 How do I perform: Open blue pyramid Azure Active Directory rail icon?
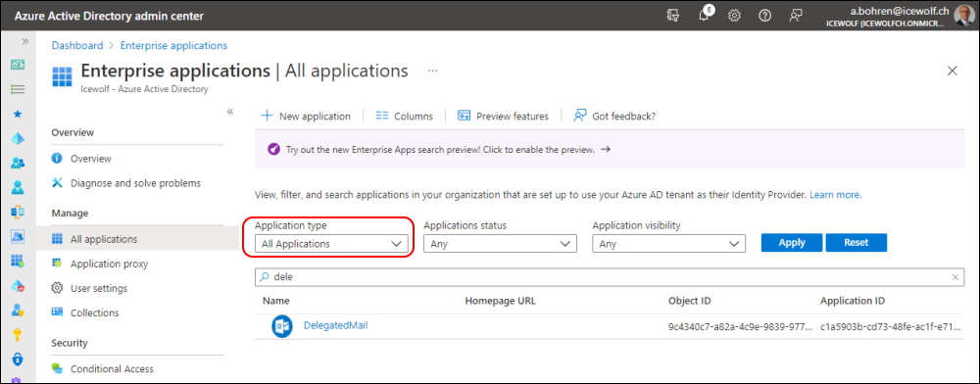[x=18, y=139]
